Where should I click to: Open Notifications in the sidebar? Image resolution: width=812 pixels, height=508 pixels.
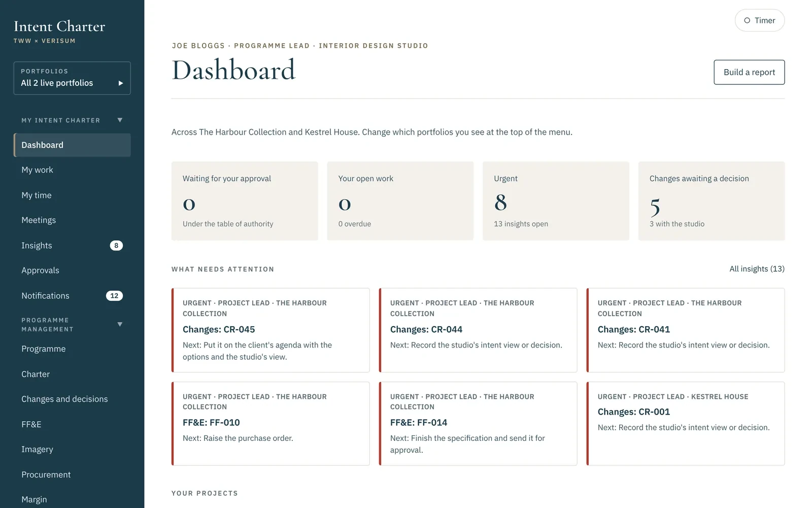click(72, 296)
